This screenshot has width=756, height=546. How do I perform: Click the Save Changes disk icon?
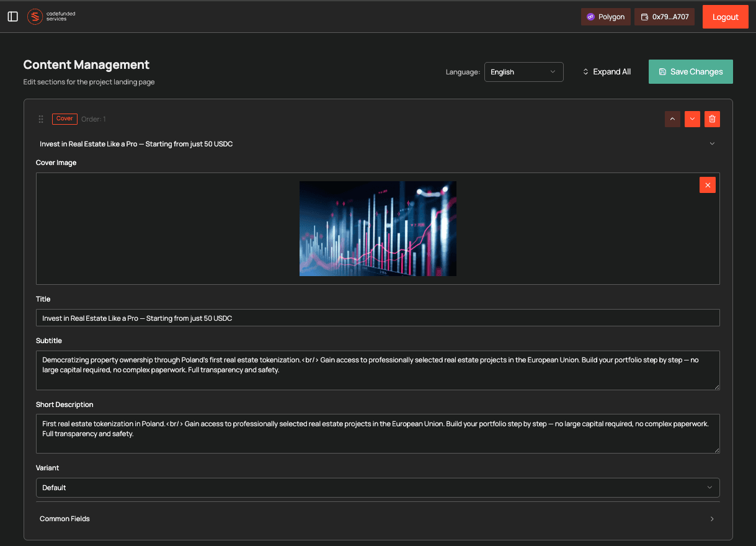pos(663,71)
